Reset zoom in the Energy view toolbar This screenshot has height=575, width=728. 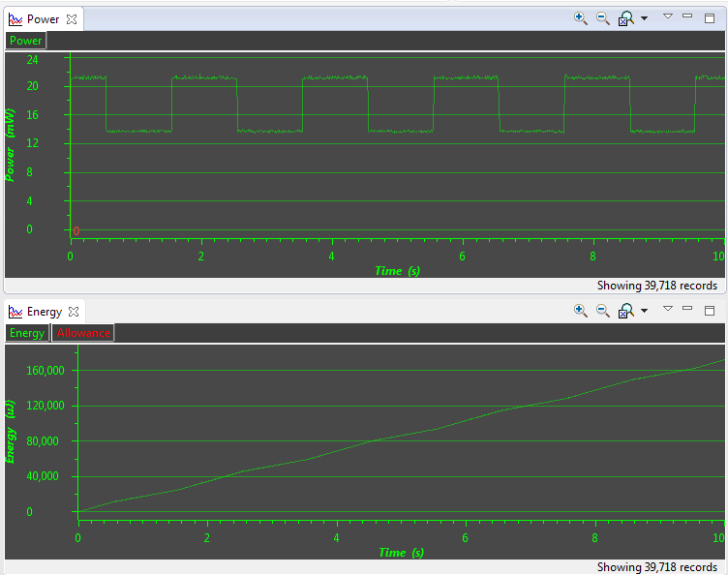coord(625,311)
